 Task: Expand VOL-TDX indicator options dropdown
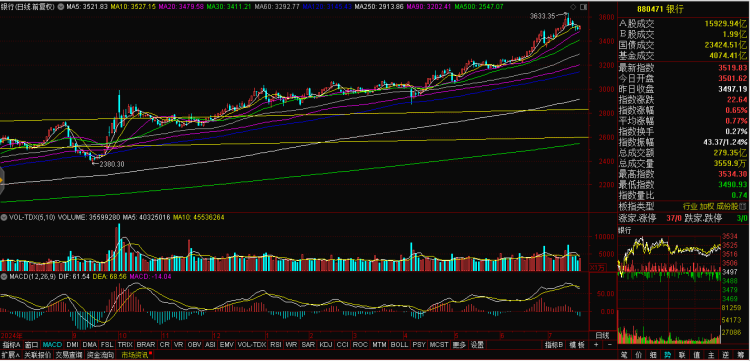[x=3, y=217]
